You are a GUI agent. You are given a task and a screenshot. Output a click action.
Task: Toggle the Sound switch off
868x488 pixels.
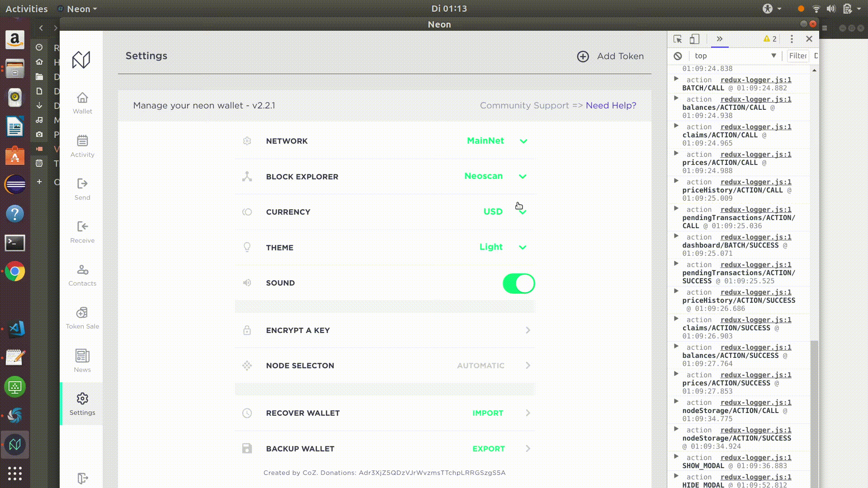click(x=519, y=283)
